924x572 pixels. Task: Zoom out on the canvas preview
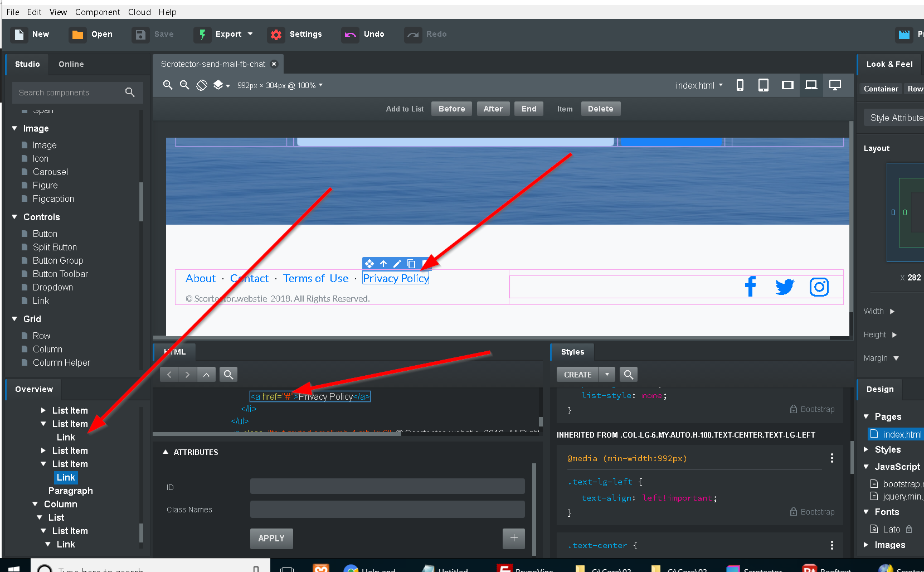click(184, 85)
